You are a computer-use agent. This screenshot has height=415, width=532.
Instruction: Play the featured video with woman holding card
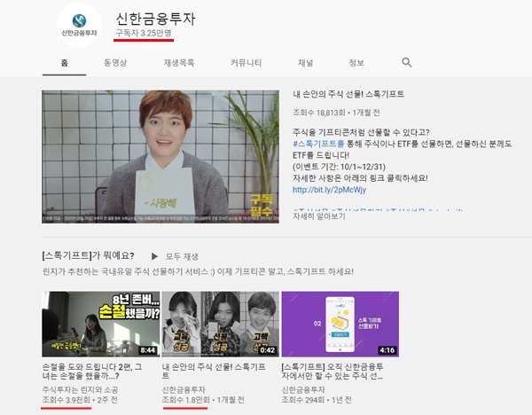[x=160, y=156]
